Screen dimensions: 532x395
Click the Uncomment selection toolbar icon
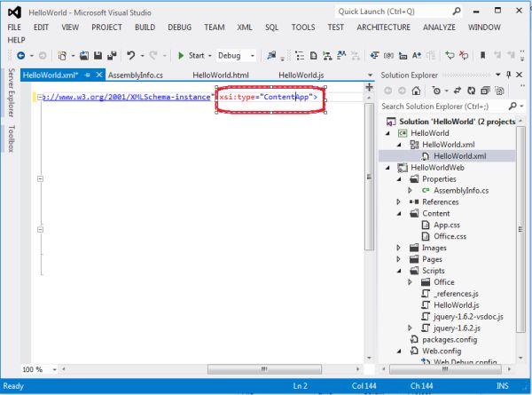(x=464, y=55)
